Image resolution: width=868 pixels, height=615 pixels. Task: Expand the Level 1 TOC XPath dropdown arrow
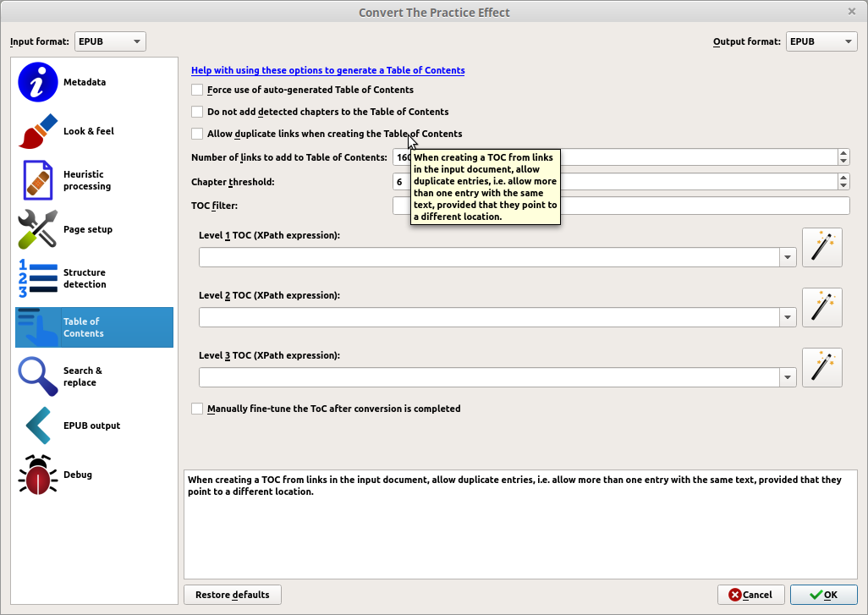point(787,257)
